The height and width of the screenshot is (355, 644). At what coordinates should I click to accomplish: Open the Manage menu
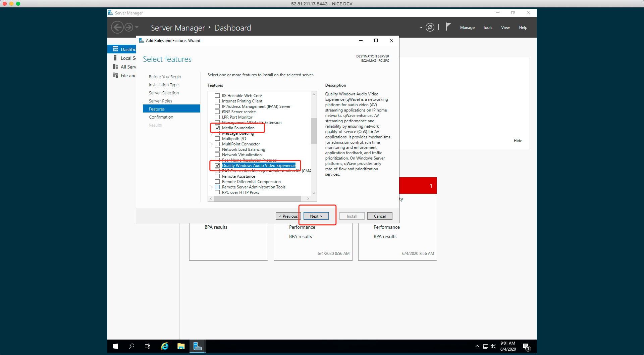point(467,28)
